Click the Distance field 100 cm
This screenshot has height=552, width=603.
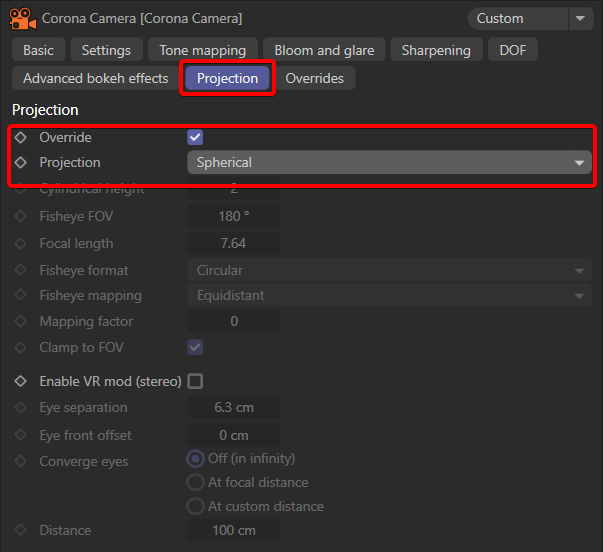234,530
